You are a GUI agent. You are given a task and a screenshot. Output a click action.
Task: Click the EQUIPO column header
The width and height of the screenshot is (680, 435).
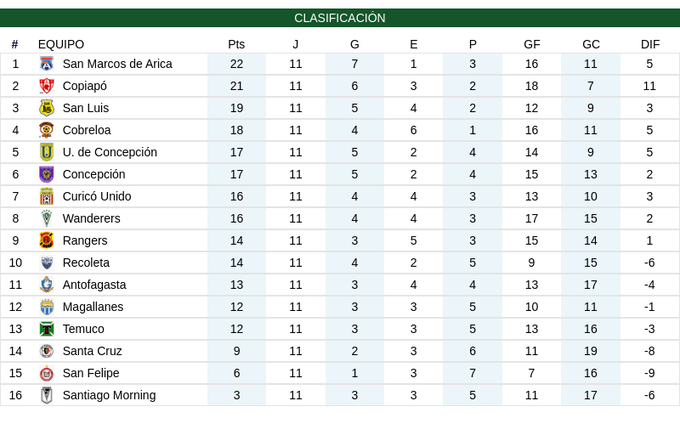click(61, 44)
